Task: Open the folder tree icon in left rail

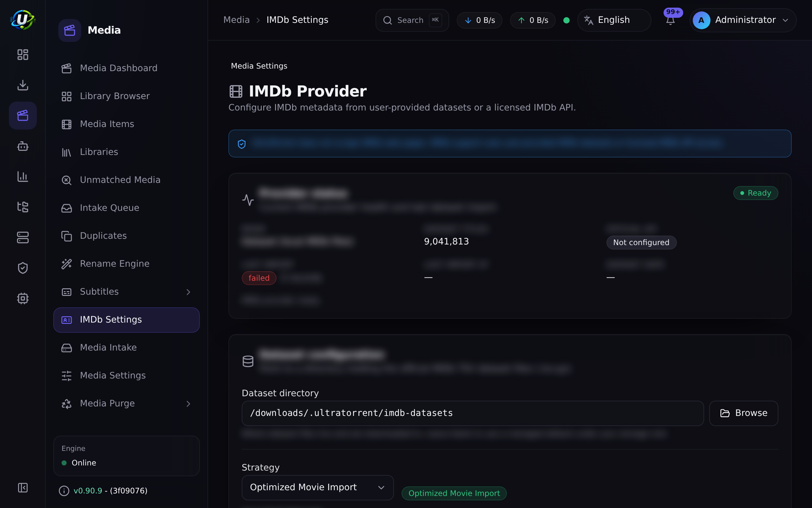Action: [x=23, y=207]
